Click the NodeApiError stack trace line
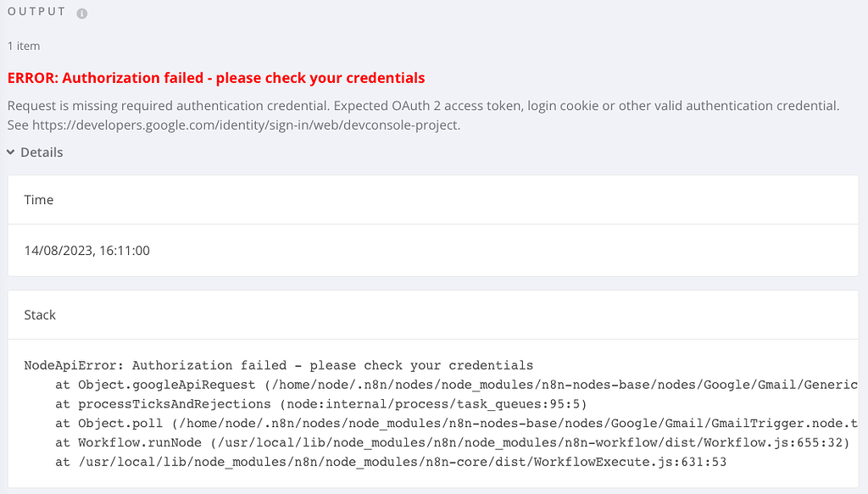This screenshot has width=868, height=494. [280, 365]
